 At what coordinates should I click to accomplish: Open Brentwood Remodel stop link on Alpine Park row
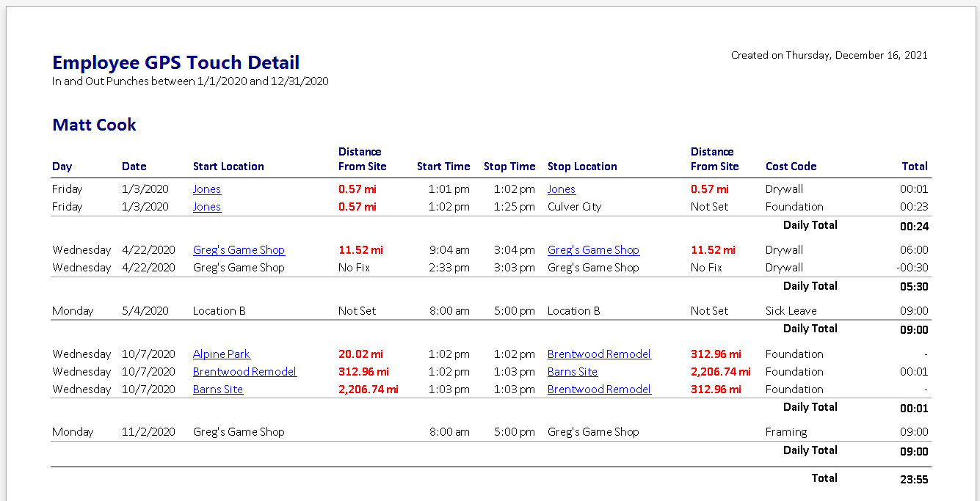coord(599,354)
